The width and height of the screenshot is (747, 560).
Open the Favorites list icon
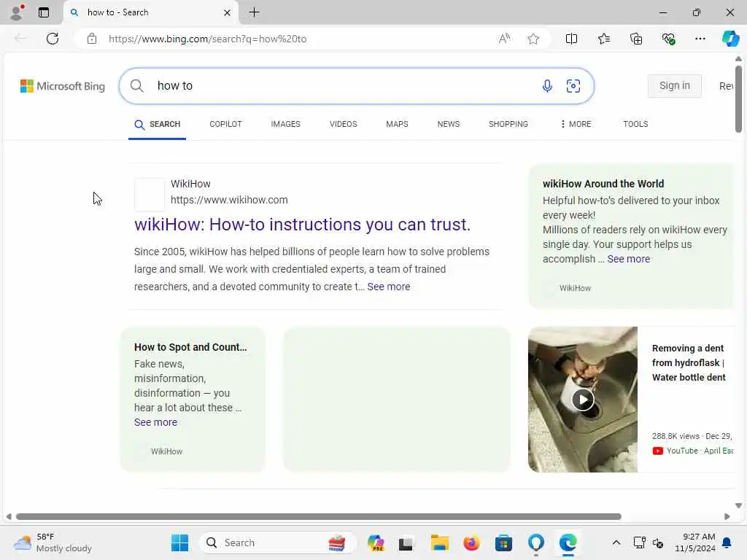pyautogui.click(x=603, y=39)
